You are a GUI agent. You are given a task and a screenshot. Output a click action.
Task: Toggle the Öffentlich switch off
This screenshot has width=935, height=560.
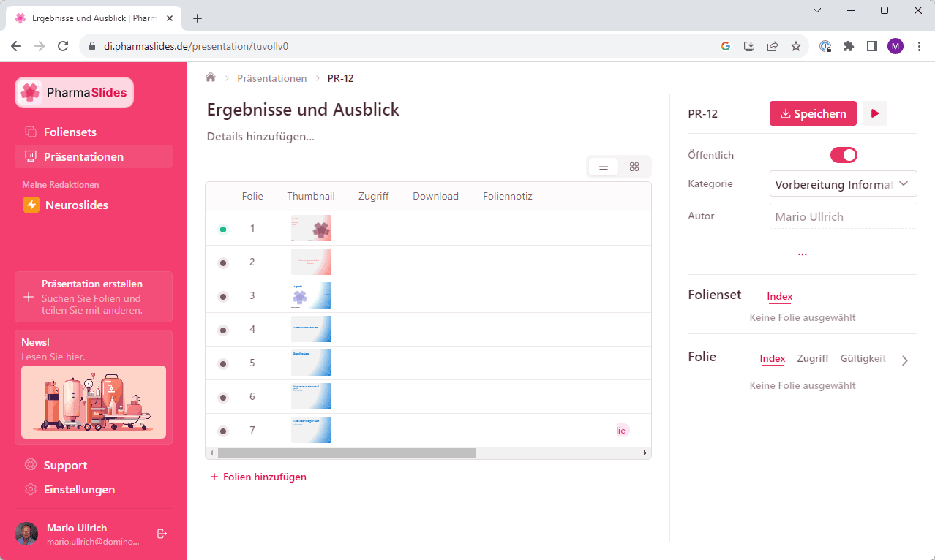tap(843, 155)
